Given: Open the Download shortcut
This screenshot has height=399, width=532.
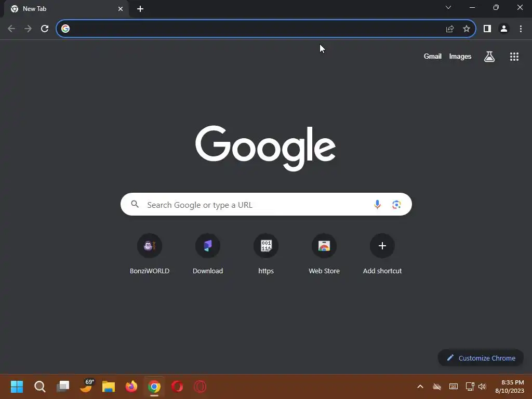Looking at the screenshot, I should 208,254.
